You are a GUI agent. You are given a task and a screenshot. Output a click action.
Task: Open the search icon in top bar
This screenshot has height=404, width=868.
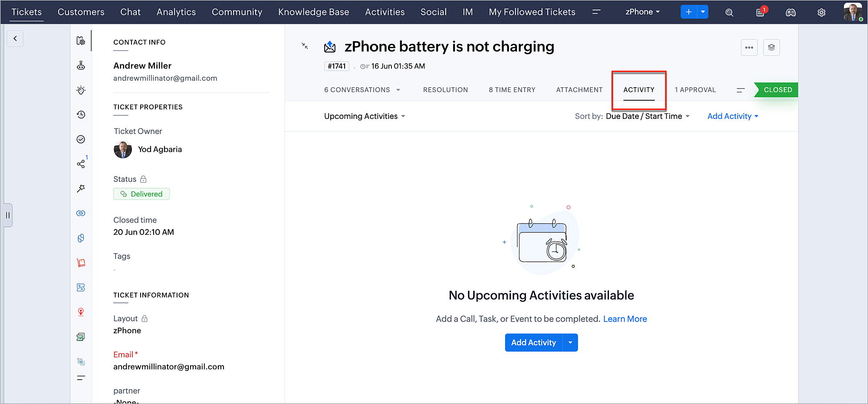click(729, 13)
